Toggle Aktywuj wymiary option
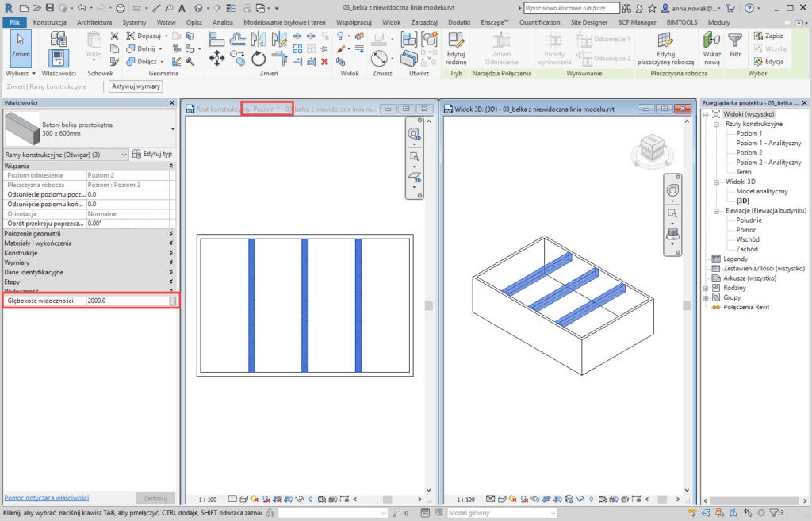812x521 pixels. tap(136, 86)
